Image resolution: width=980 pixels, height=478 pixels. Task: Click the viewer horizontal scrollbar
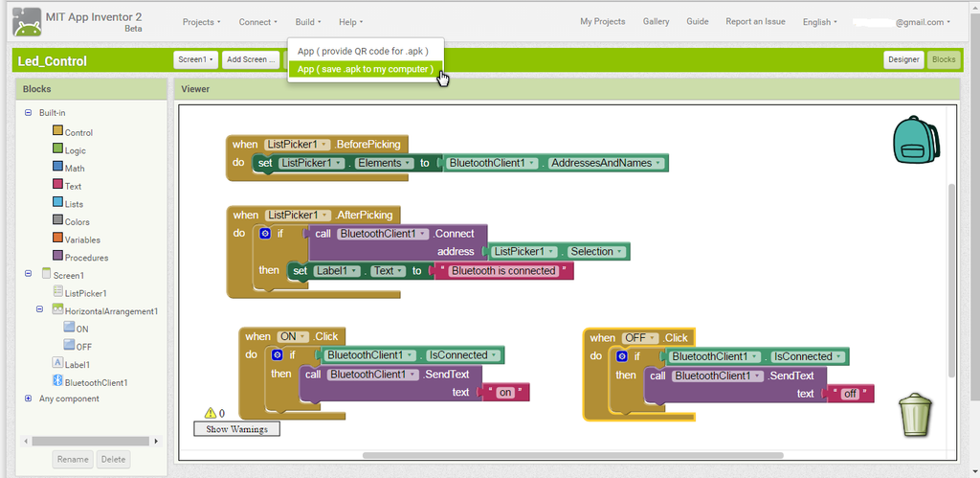pos(572,455)
